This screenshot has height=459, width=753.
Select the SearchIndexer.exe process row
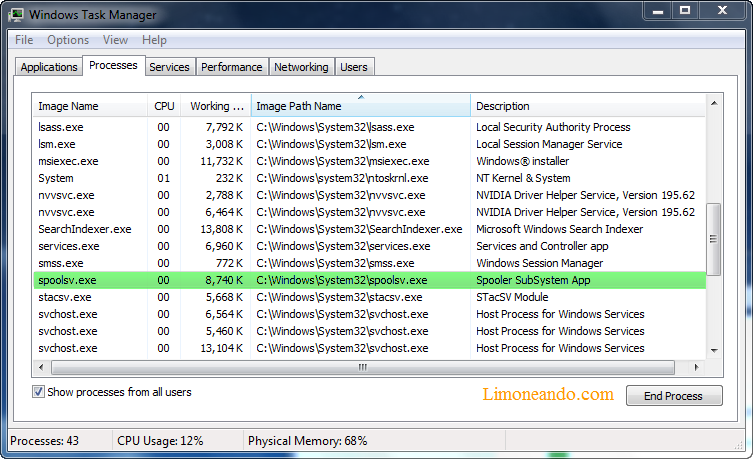369,229
